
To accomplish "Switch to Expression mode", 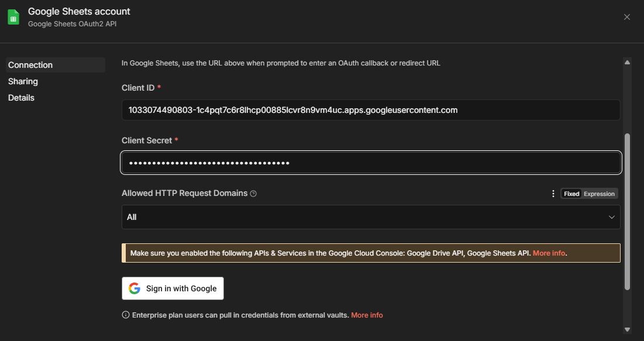I will click(599, 194).
